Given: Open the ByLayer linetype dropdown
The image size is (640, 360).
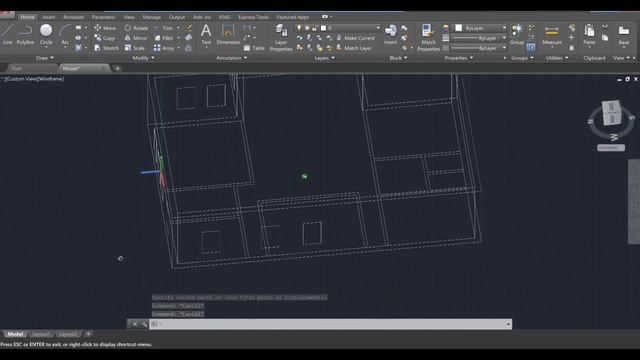Looking at the screenshot, I should pyautogui.click(x=479, y=48).
